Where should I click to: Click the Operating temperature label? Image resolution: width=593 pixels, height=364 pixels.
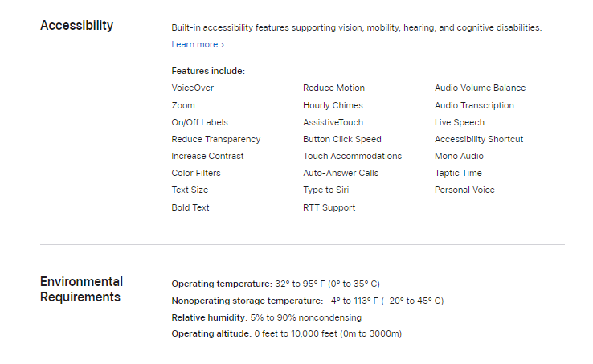click(222, 284)
